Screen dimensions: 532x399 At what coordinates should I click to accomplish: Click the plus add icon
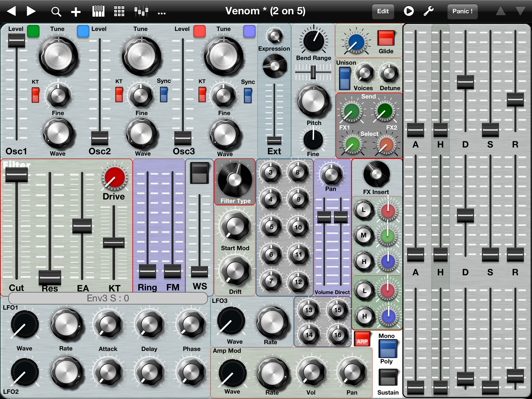click(x=76, y=12)
